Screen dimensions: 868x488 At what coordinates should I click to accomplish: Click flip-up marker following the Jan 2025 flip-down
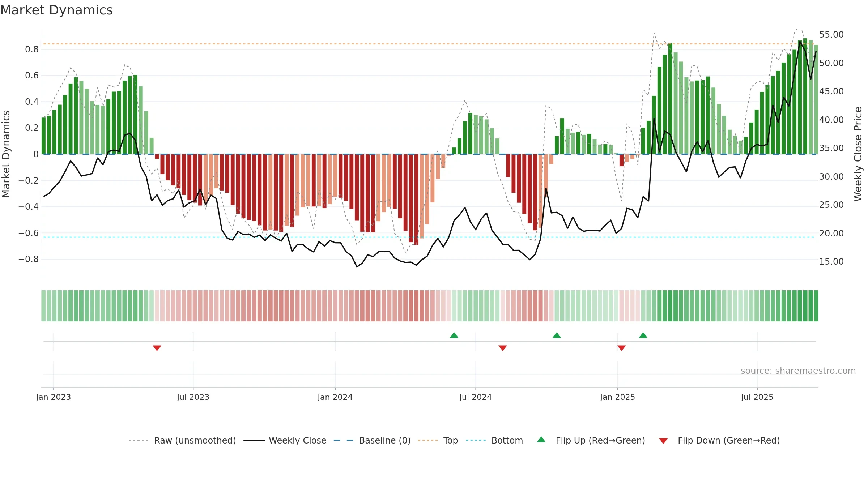tap(643, 335)
